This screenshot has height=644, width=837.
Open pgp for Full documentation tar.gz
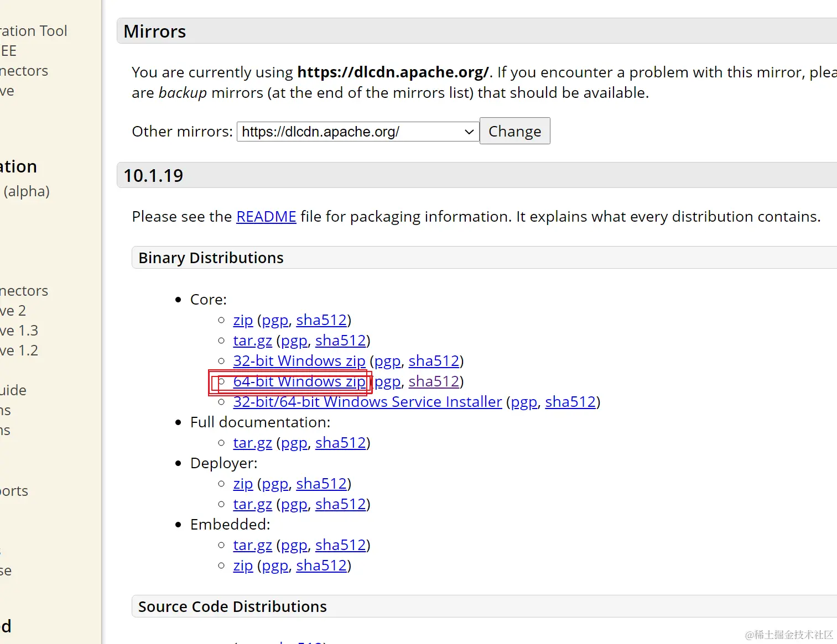[x=294, y=443]
